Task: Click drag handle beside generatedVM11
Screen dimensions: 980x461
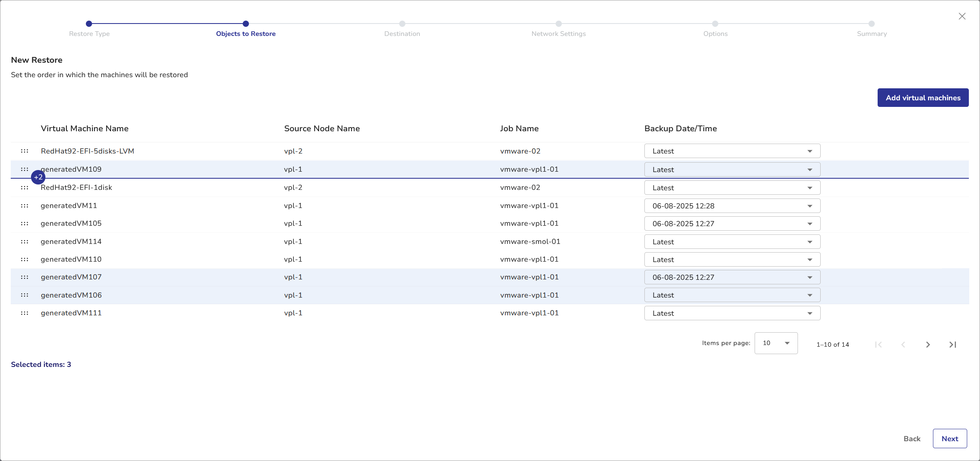Action: point(25,206)
